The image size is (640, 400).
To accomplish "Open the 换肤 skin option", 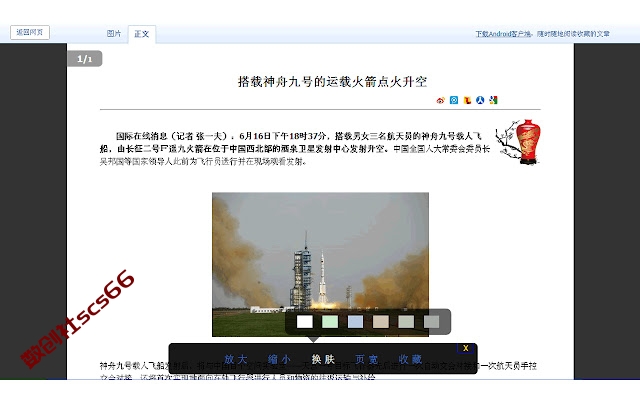I will coord(323,359).
